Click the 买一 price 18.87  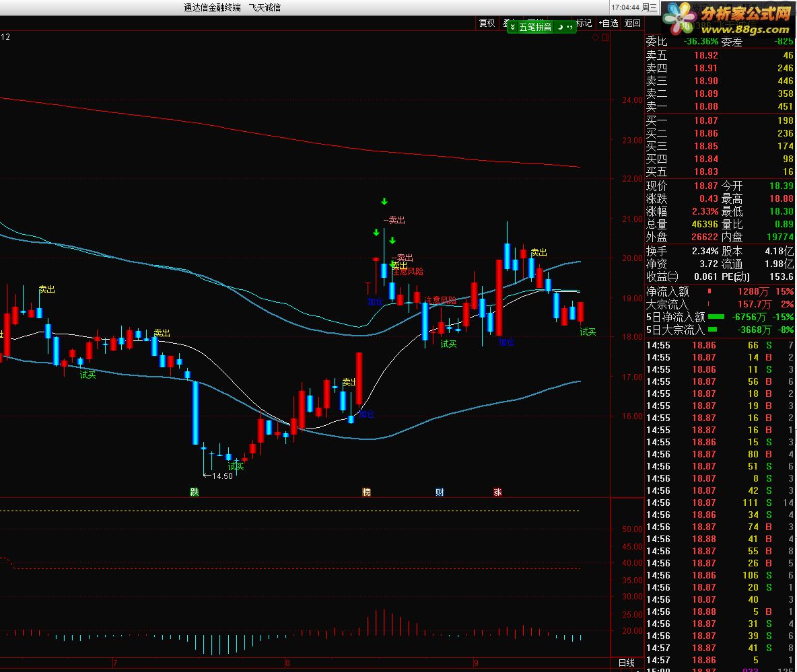click(x=706, y=120)
